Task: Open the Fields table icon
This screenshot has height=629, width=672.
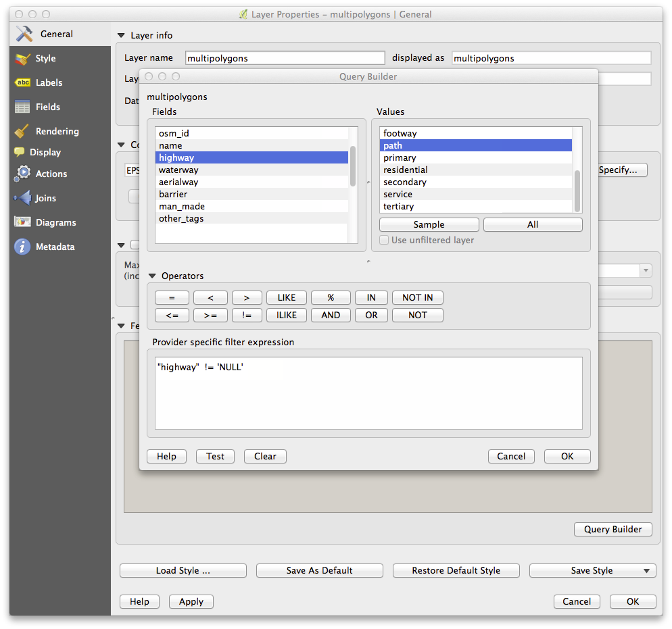Action: coord(23,107)
